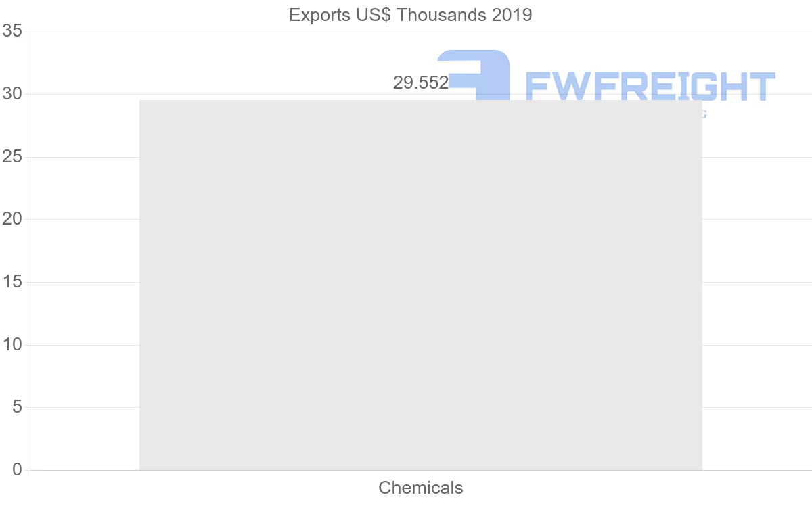Select the y-axis label 5
812x516 pixels.
pos(17,407)
